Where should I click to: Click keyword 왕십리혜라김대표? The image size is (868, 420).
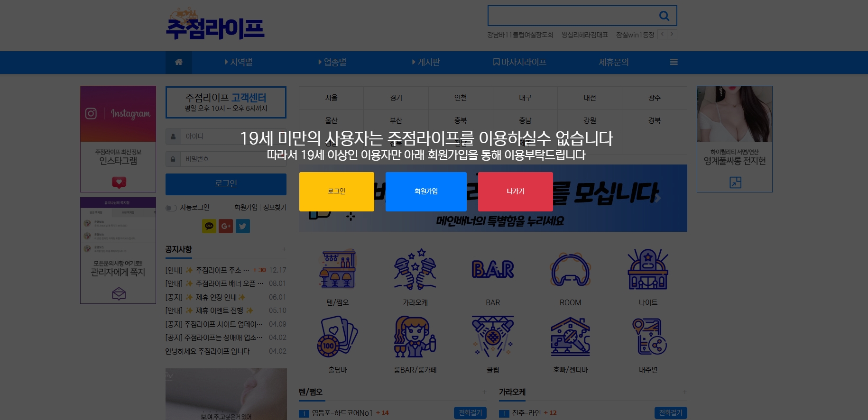tap(584, 35)
